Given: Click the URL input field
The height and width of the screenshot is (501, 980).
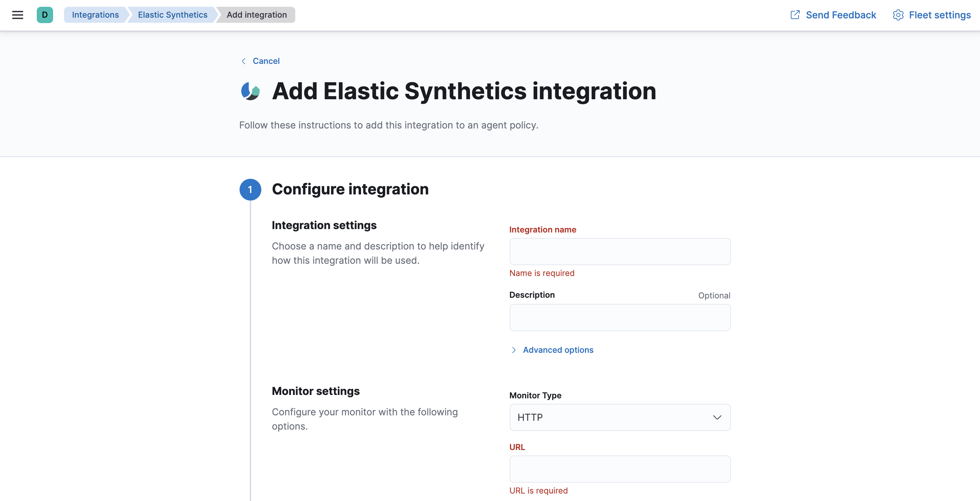Looking at the screenshot, I should coord(619,469).
